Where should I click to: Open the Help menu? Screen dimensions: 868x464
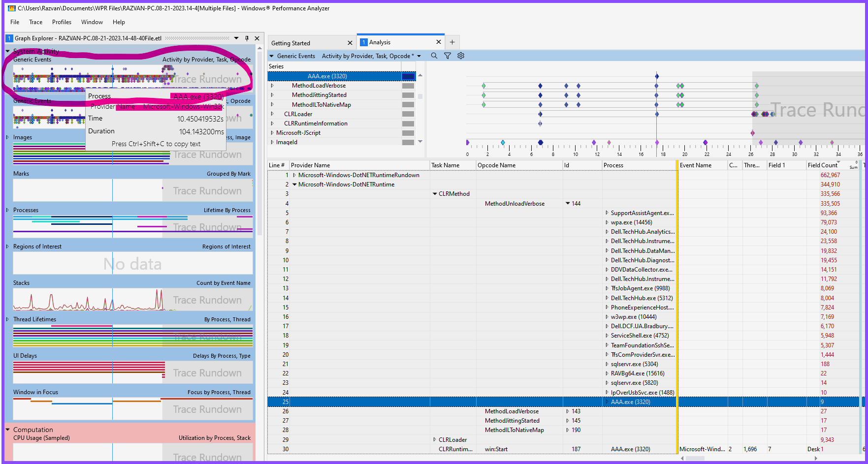coord(119,22)
